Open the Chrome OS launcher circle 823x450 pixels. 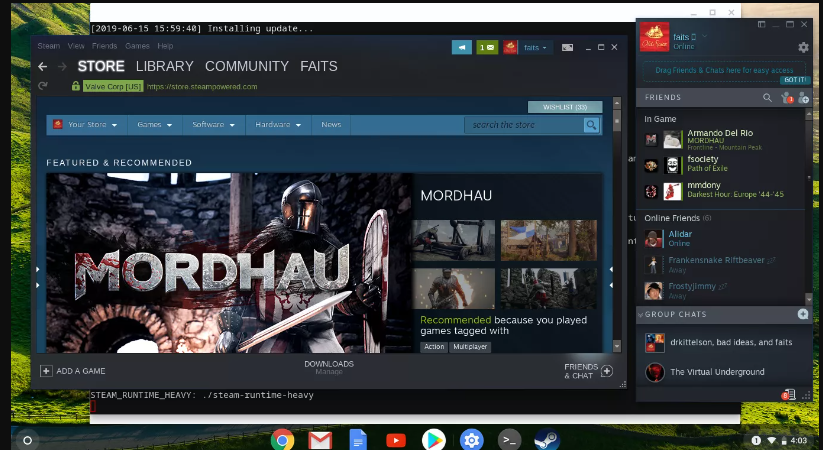(x=28, y=441)
